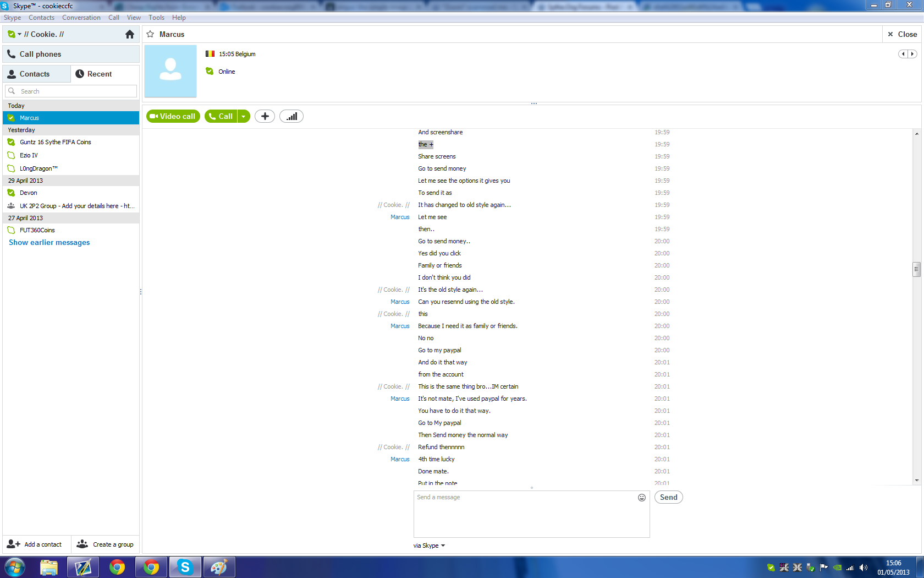Click the message "Because I need it as family or friends."
Viewport: 924px width, 578px height.
click(468, 326)
